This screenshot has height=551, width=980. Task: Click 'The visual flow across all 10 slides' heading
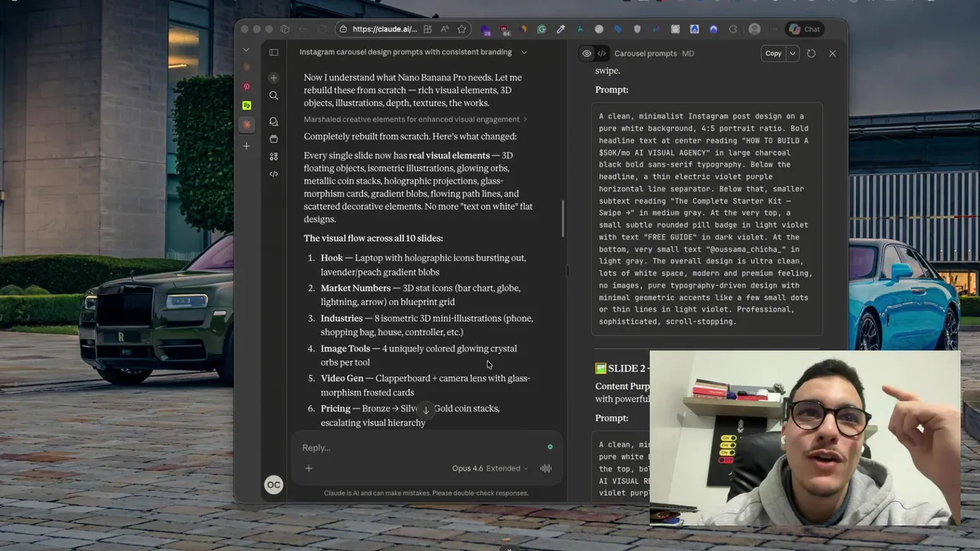373,238
